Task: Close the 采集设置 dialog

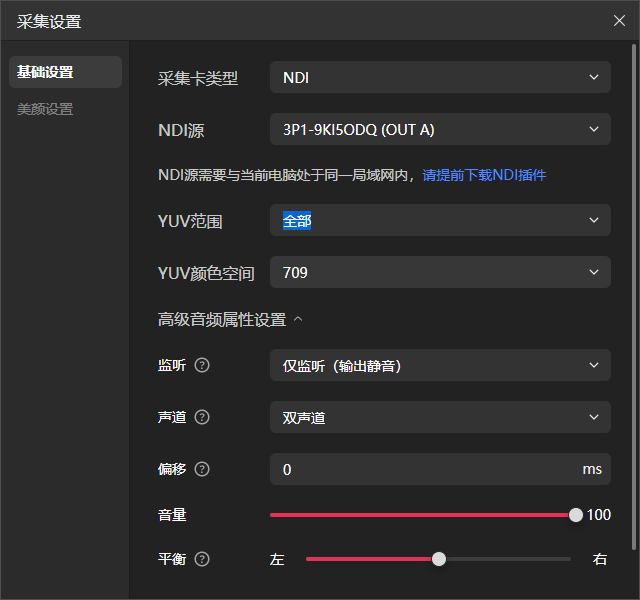Action: click(619, 21)
